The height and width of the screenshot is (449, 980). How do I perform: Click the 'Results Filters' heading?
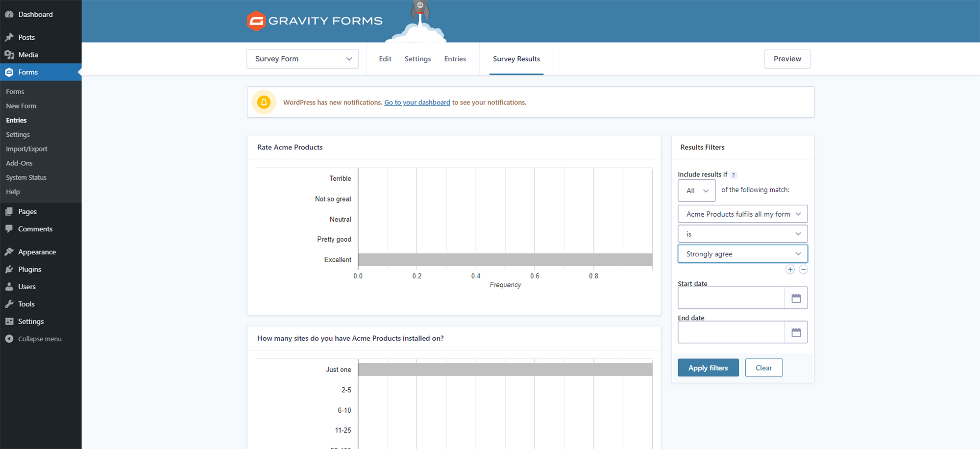click(x=702, y=147)
